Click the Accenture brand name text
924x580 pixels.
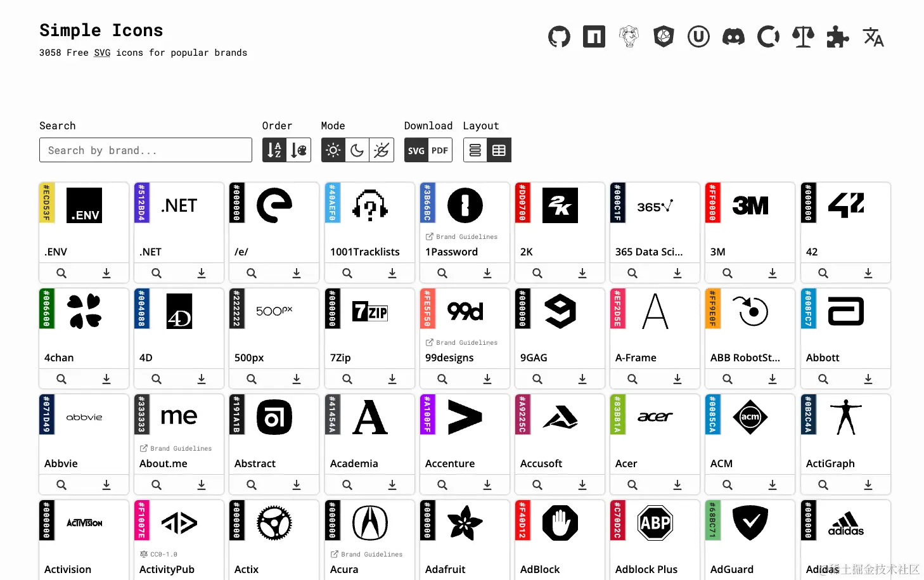(450, 463)
